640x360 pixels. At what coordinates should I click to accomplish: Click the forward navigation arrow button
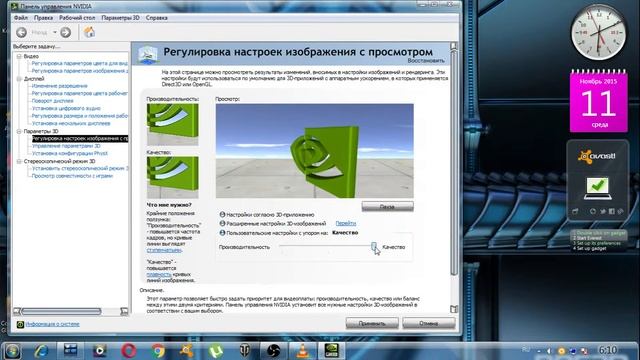(65, 32)
